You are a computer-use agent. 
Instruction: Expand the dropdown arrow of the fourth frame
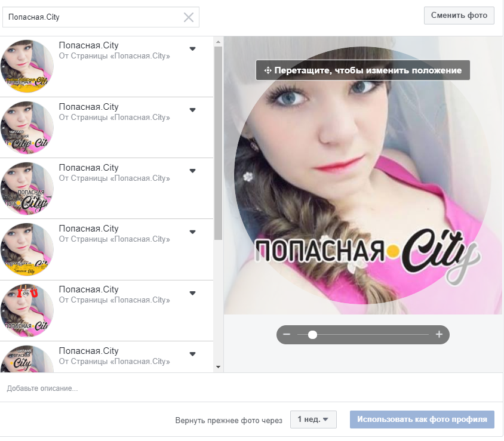192,232
